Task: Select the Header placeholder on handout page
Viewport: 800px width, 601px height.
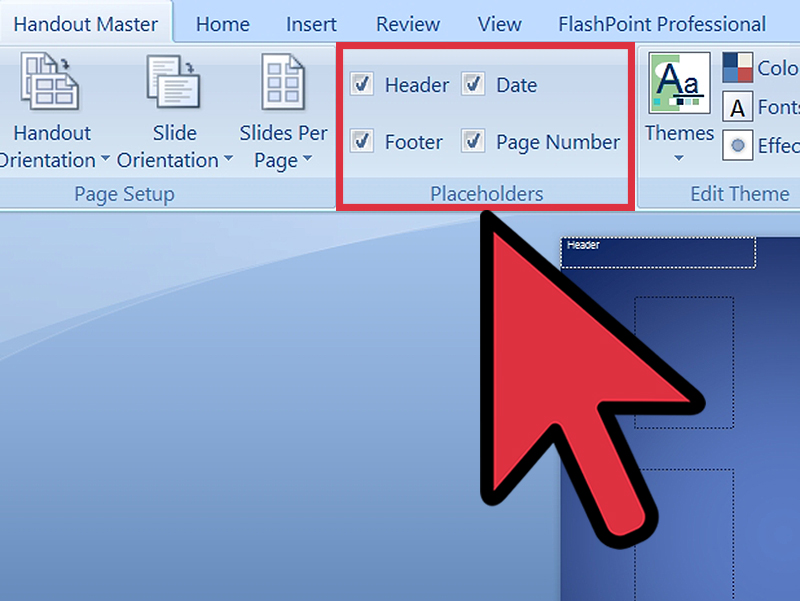Action: point(658,253)
